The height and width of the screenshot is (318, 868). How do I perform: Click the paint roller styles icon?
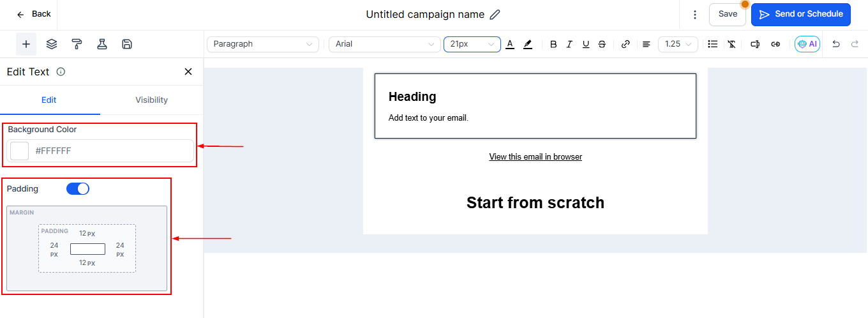click(77, 44)
